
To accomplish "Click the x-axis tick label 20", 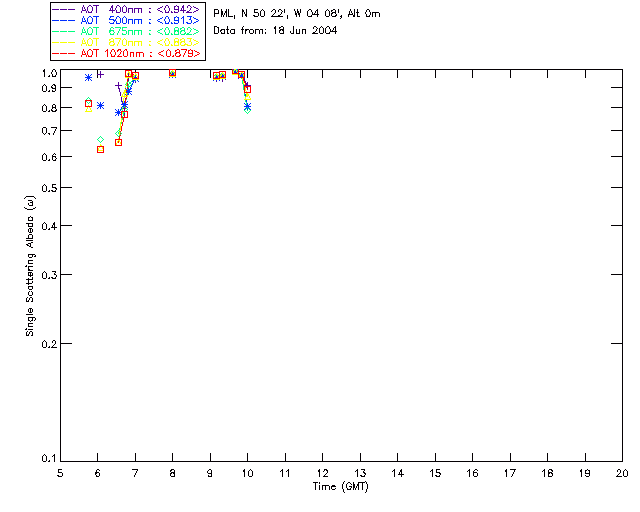I will pos(622,472).
